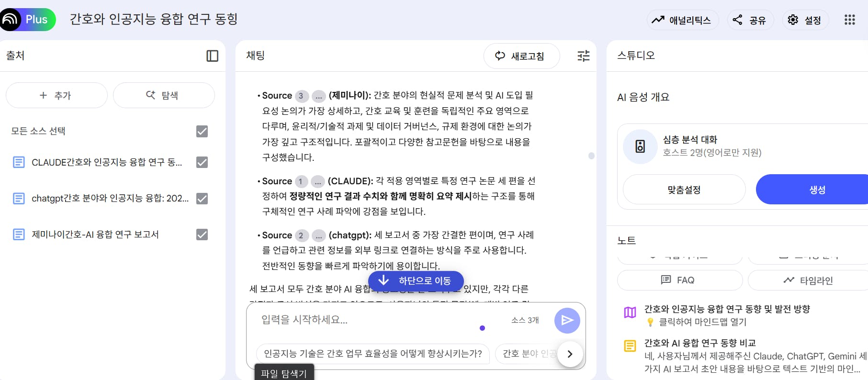The width and height of the screenshot is (868, 380).
Task: Click the notebook title 간호와 인공지능 융합 연구 동향
Action: coord(154,19)
